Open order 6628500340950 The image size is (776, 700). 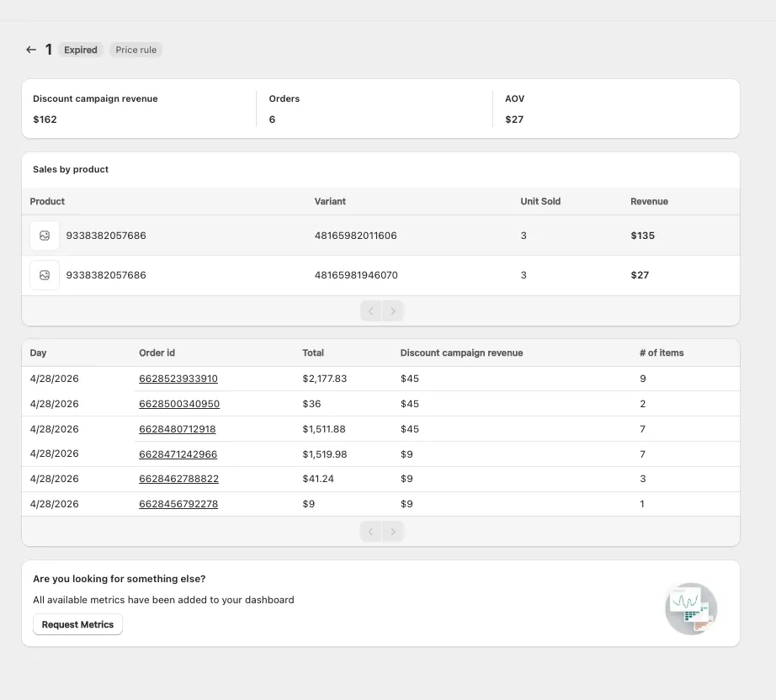179,404
